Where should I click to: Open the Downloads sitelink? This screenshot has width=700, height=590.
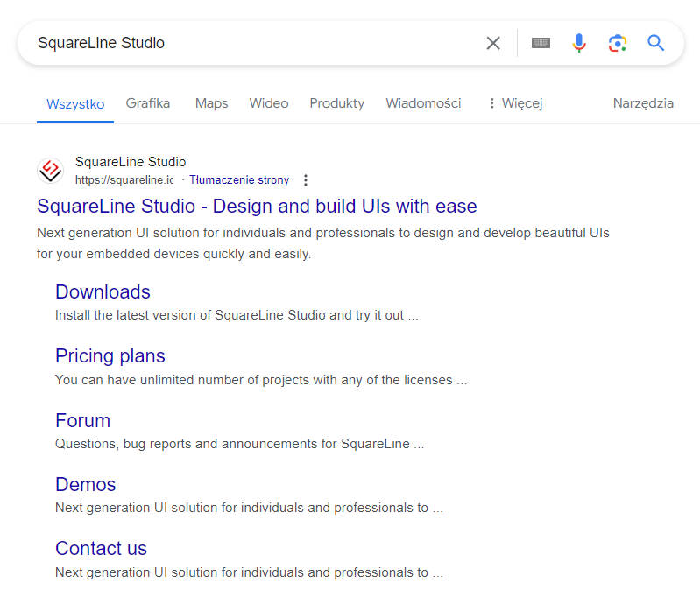[103, 292]
